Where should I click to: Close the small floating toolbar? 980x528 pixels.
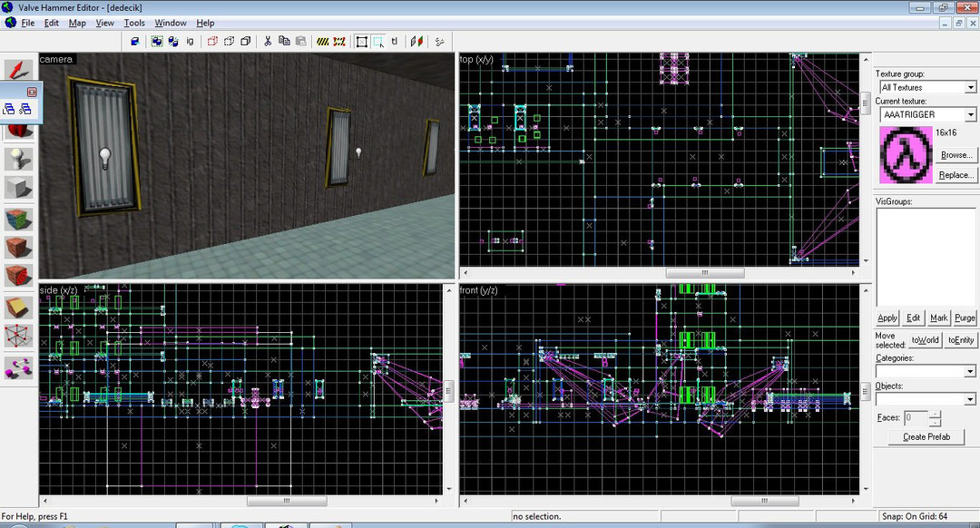(x=32, y=92)
